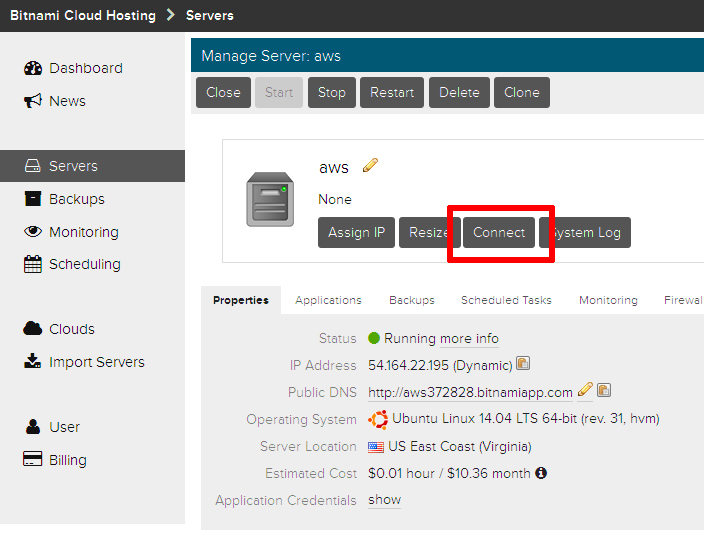Screen dimensions: 704x533
Task: Open the Scheduling section
Action: [x=85, y=264]
